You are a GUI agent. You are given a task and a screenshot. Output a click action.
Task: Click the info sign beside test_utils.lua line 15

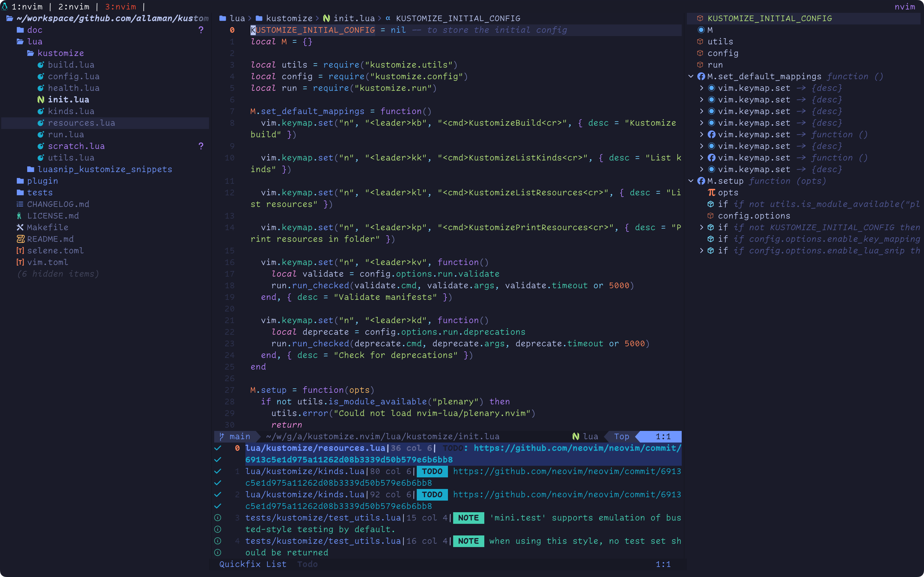click(218, 518)
